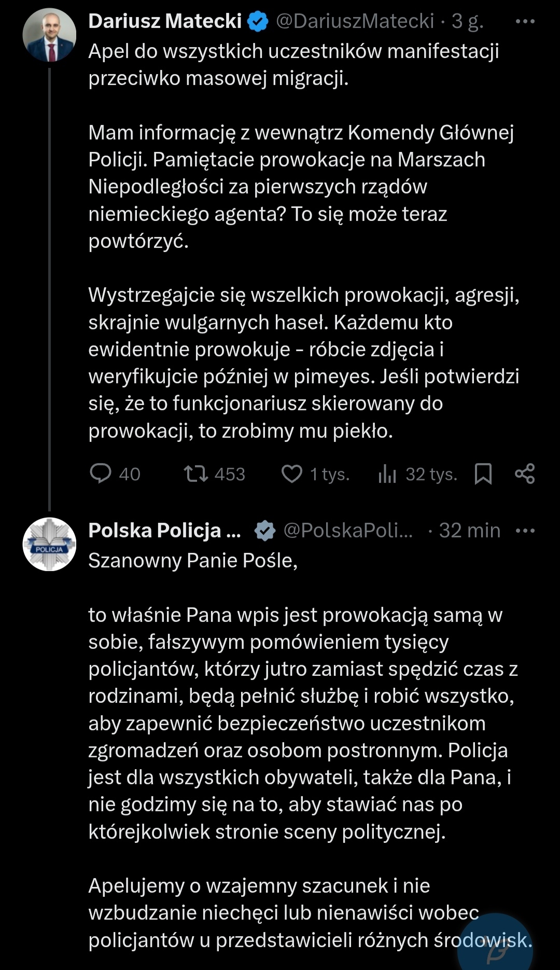Open the '32 min' reply timestamp
The image size is (560, 970).
[469, 531]
